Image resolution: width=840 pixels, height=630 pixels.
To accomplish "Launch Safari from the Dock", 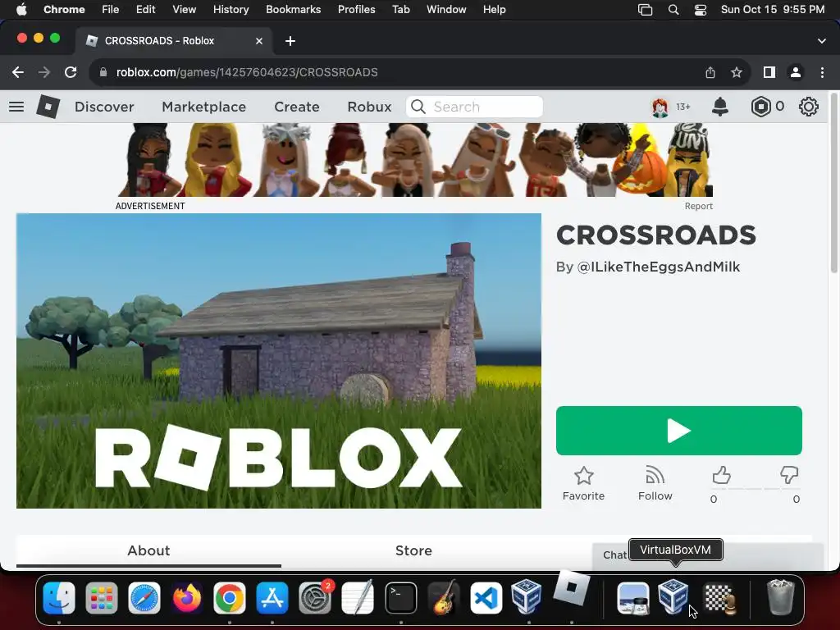I will pos(144,598).
